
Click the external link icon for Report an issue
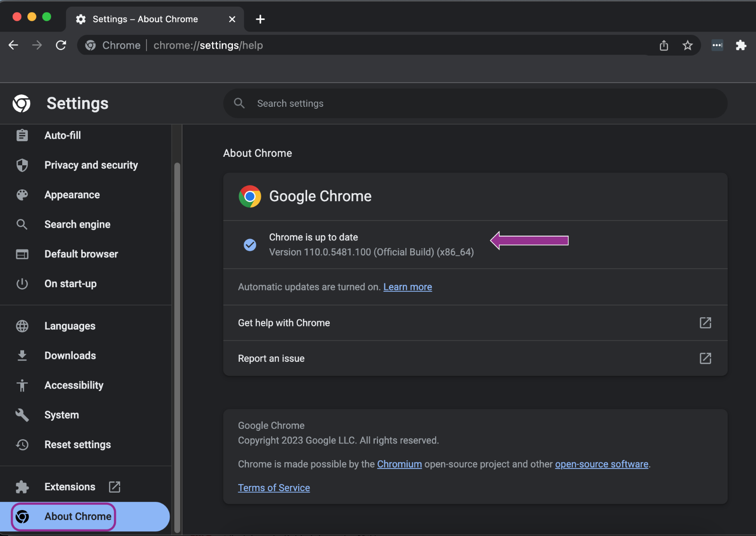coord(705,358)
